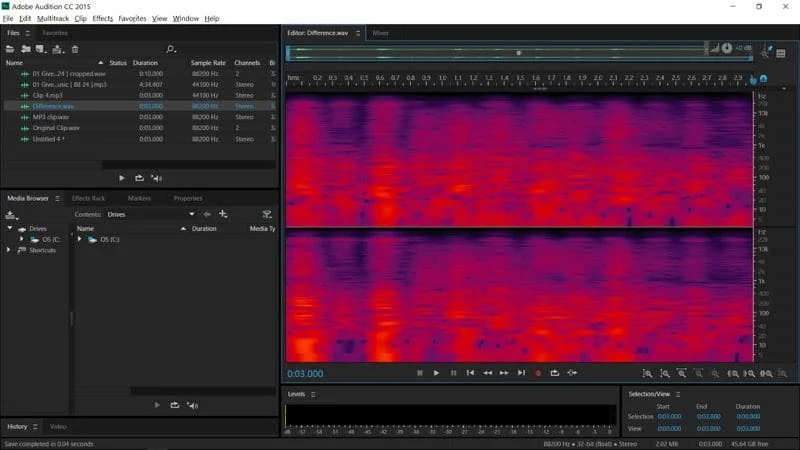
Task: Zoom In at In Point
Action: coord(733,373)
